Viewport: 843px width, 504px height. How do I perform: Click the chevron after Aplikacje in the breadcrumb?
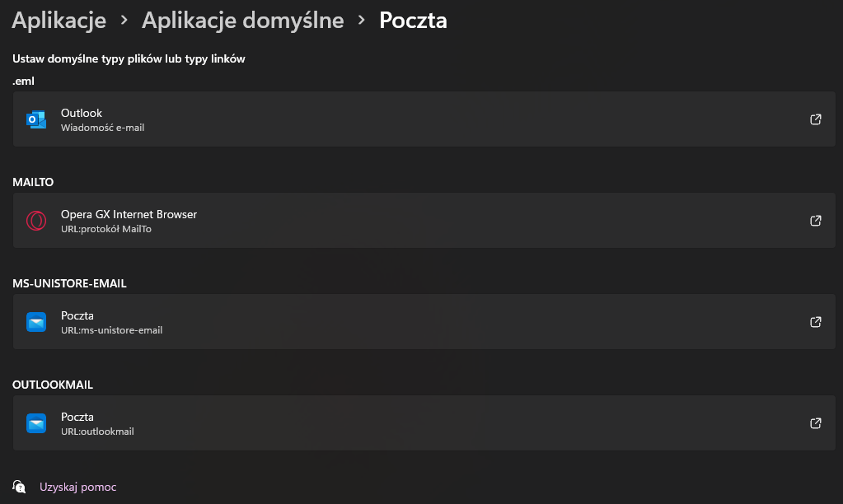click(x=124, y=21)
